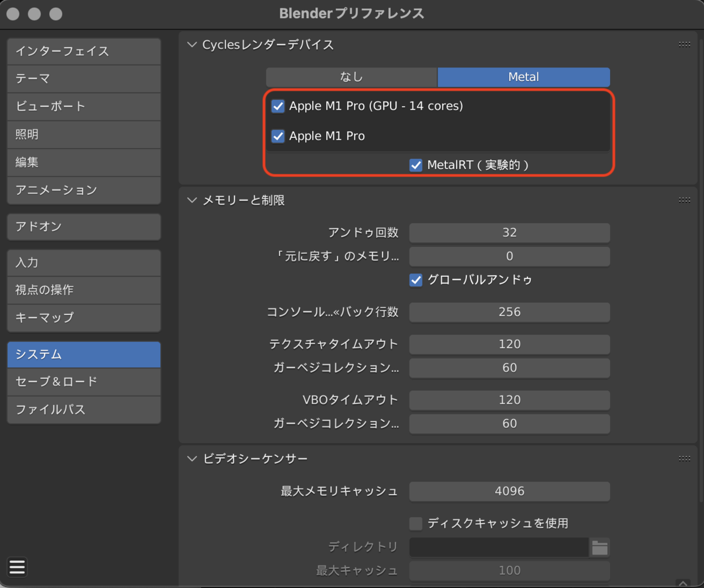Screen dimensions: 704x588
Task: Select the システム preferences section
Action: click(x=84, y=354)
